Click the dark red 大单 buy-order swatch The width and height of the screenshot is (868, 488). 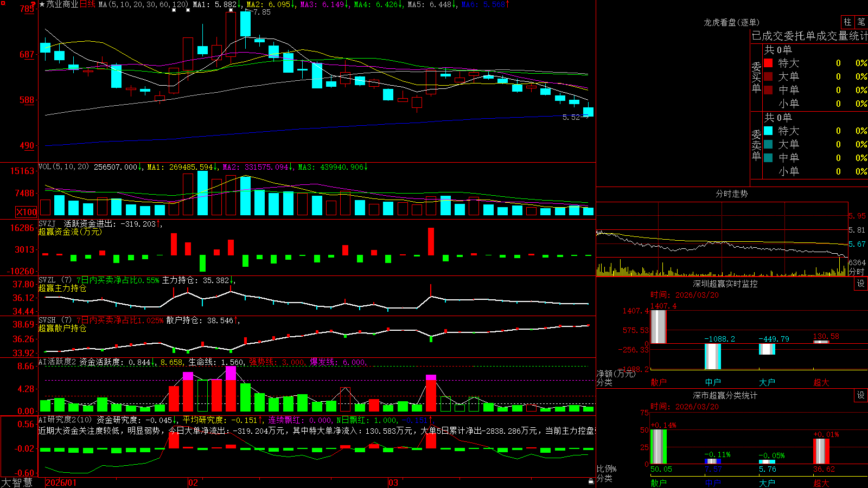click(768, 76)
